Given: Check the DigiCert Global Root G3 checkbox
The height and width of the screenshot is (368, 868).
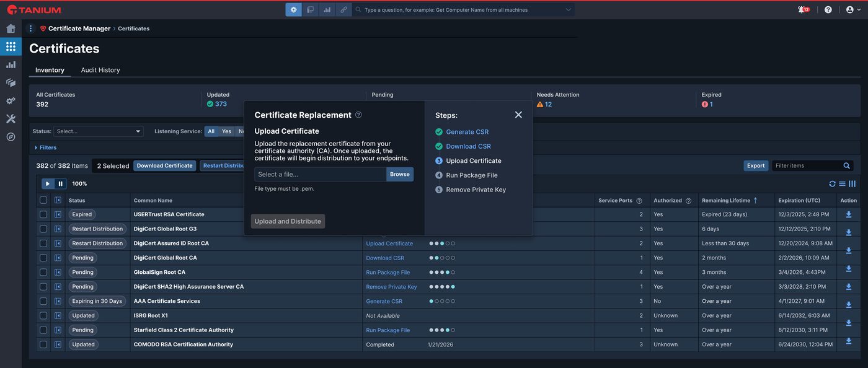Looking at the screenshot, I should pos(43,229).
